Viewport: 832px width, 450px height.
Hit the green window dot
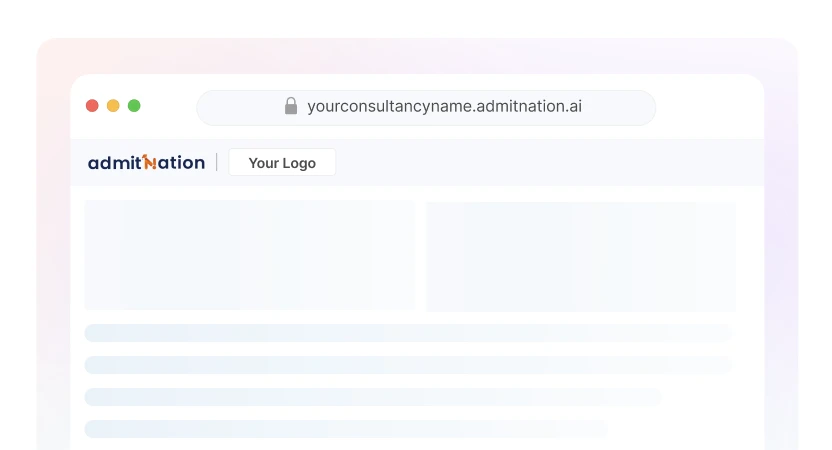point(134,106)
